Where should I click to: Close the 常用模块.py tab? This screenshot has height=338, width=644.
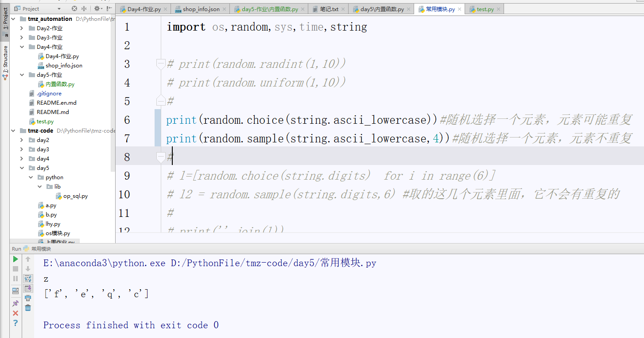[x=459, y=9]
